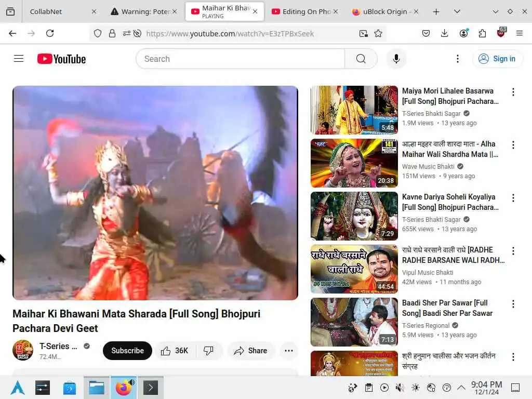Open the application launcher in taskbar
The width and height of the screenshot is (532, 399).
click(x=17, y=388)
